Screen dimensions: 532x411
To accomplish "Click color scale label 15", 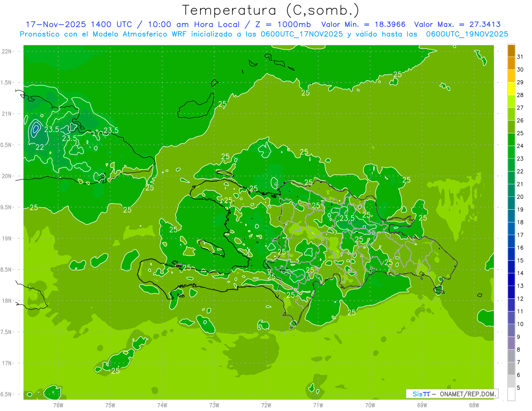I will point(520,261).
